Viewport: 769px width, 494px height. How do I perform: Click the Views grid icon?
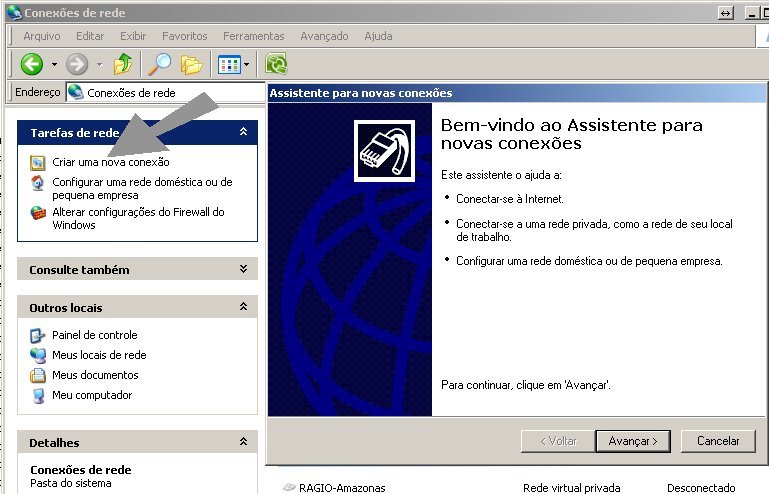point(229,64)
